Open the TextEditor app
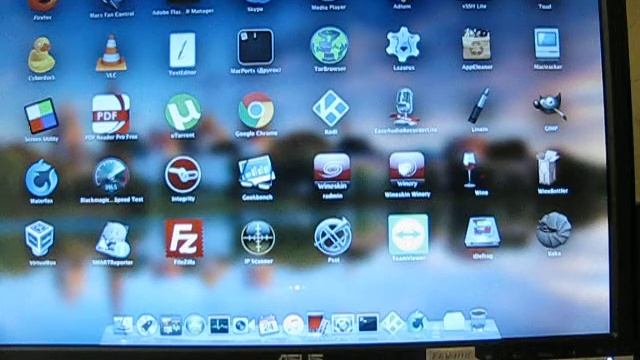Image resolution: width=640 pixels, height=360 pixels. [x=182, y=50]
